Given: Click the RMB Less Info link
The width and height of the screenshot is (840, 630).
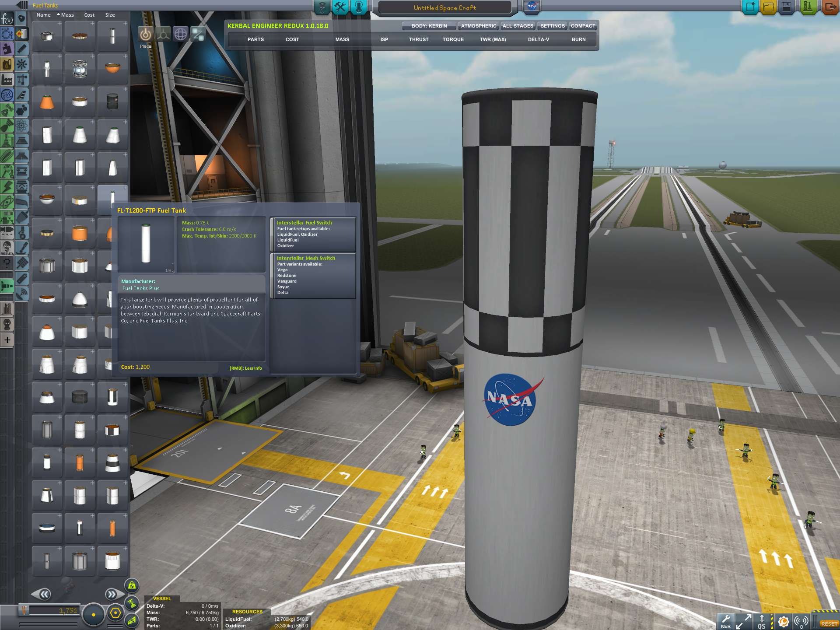Looking at the screenshot, I should (246, 368).
